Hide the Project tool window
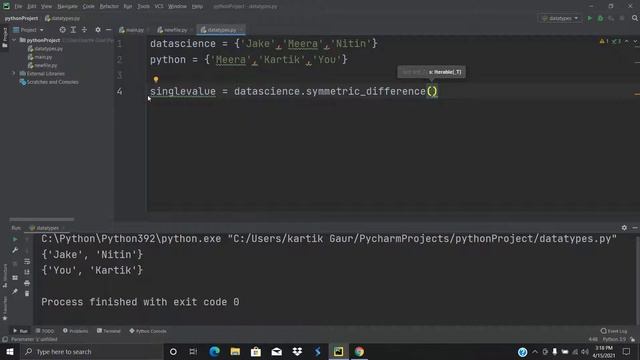Image resolution: width=640 pixels, height=360 pixels. click(109, 30)
